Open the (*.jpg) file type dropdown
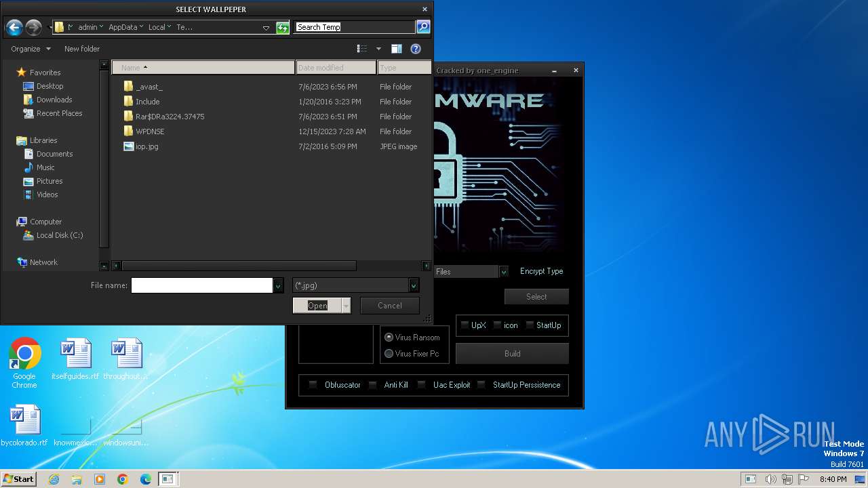 (x=414, y=286)
